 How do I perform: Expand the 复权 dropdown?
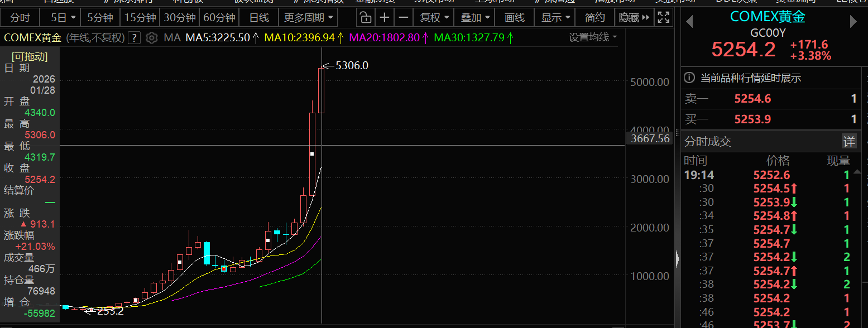tap(434, 17)
